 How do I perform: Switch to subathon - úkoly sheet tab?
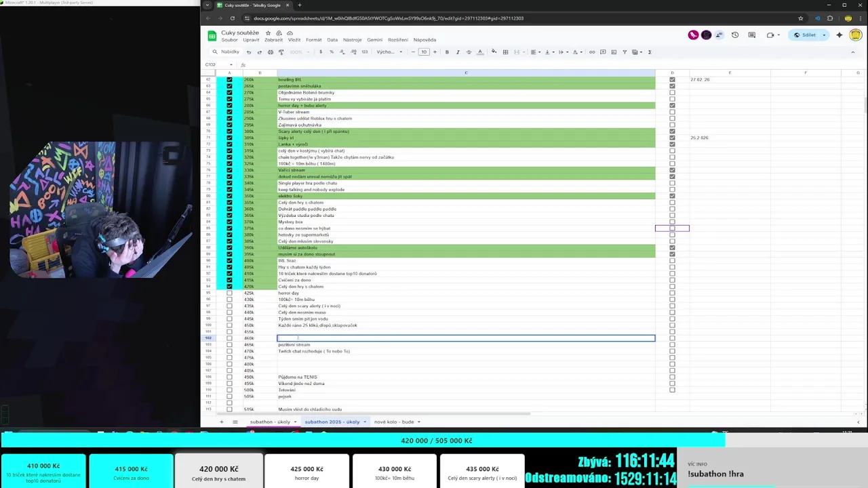(270, 422)
